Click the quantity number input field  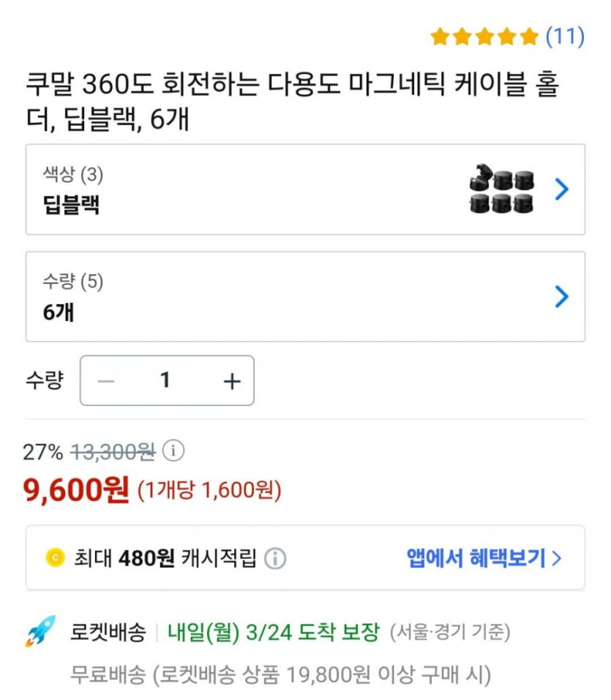coord(165,381)
